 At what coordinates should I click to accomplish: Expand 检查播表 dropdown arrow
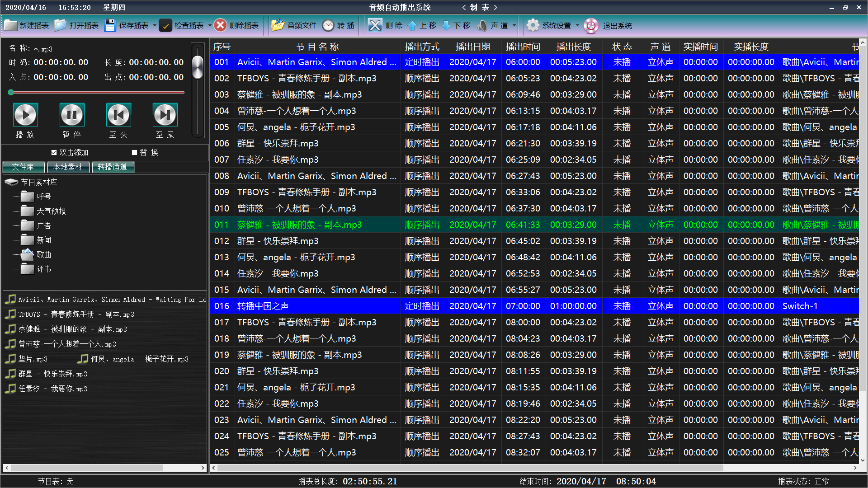tap(210, 25)
